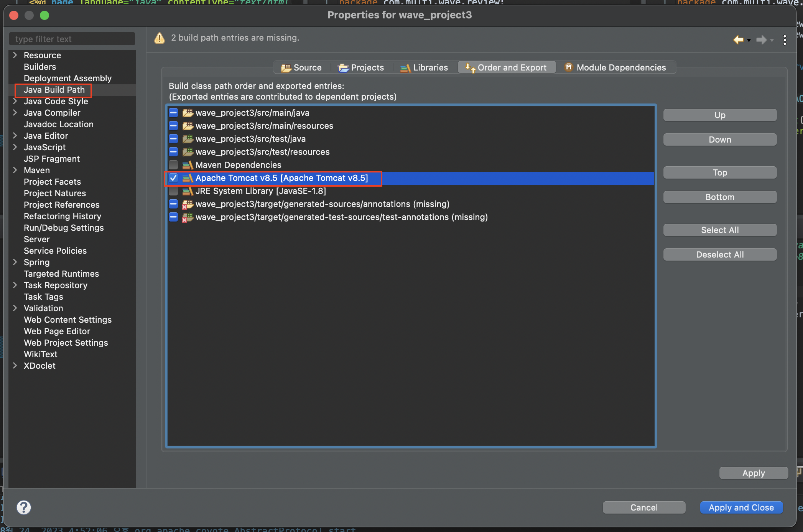Screen dimensions: 803x532
Task: Click the src/main/java source folder icon
Action: (188, 113)
